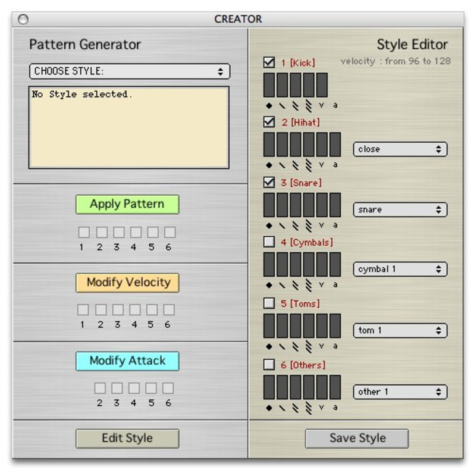Choose the 'a' symbol under the Snare bars
The height and width of the screenshot is (476, 474).
pos(335,225)
